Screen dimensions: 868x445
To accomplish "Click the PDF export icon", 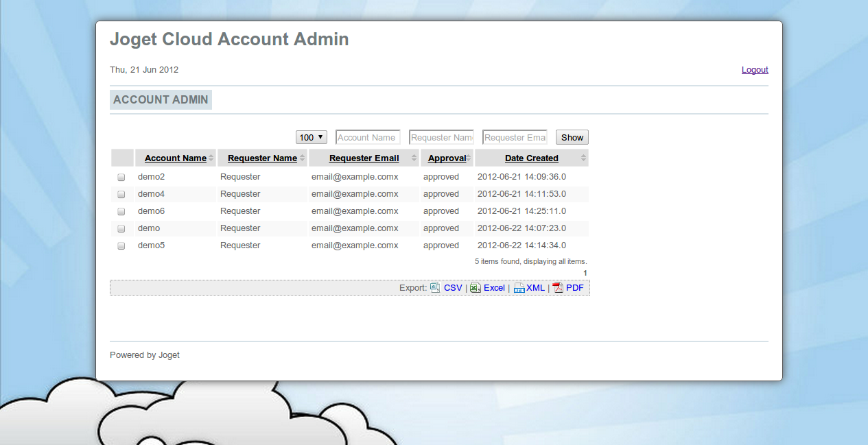I will click(x=558, y=288).
